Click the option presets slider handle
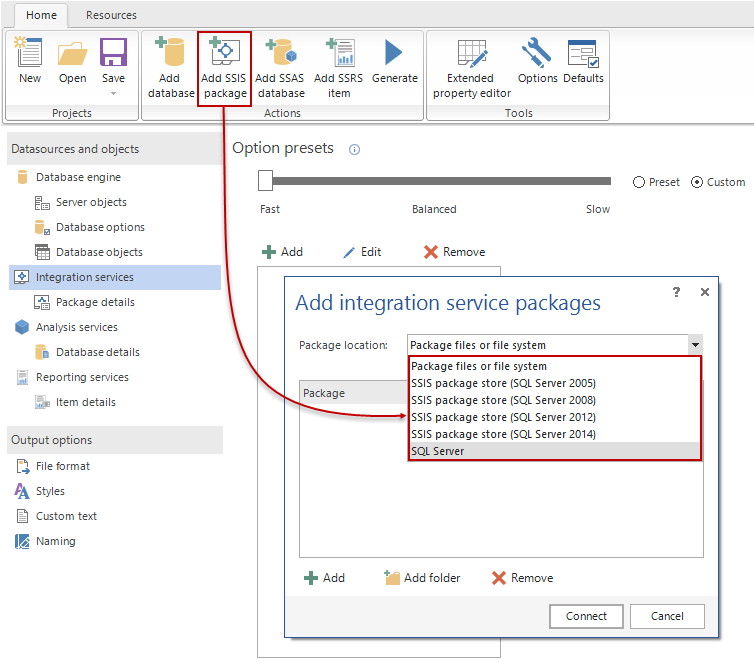Viewport: 754px width, 663px height. [265, 181]
